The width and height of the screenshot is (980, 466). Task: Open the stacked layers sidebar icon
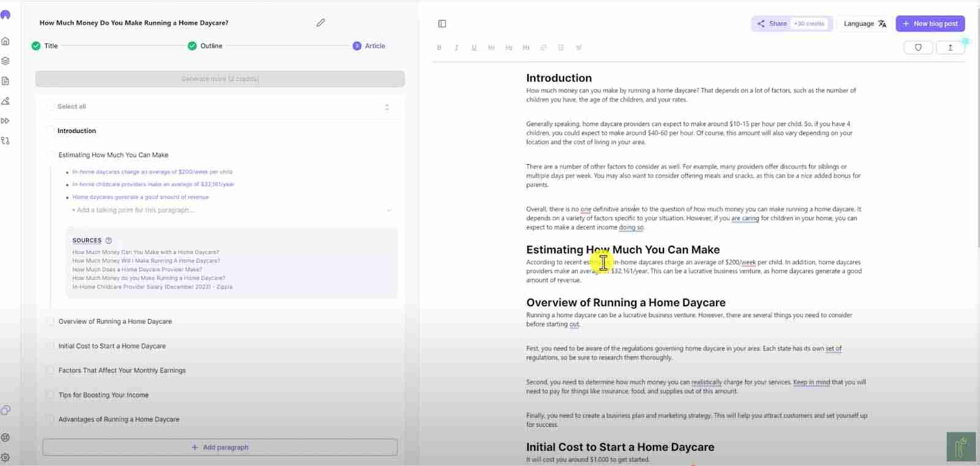(6, 61)
